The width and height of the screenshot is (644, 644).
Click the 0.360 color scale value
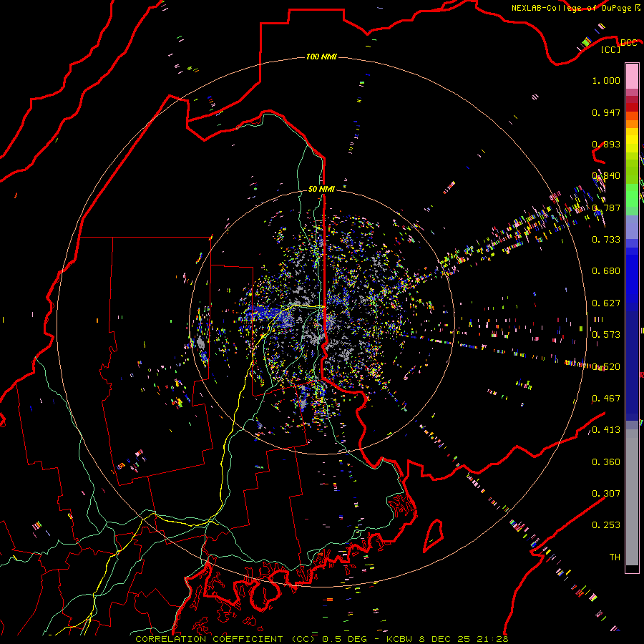pos(606,462)
